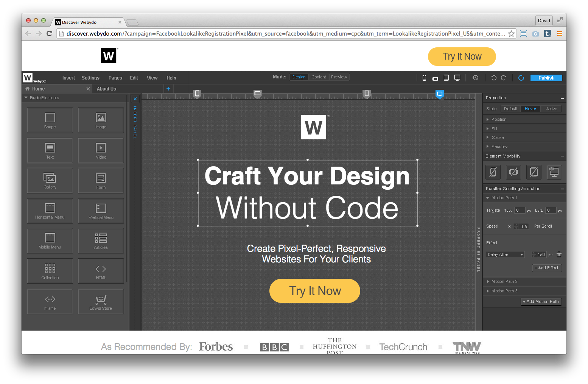Add an Ecwid Store element

pyautogui.click(x=101, y=302)
